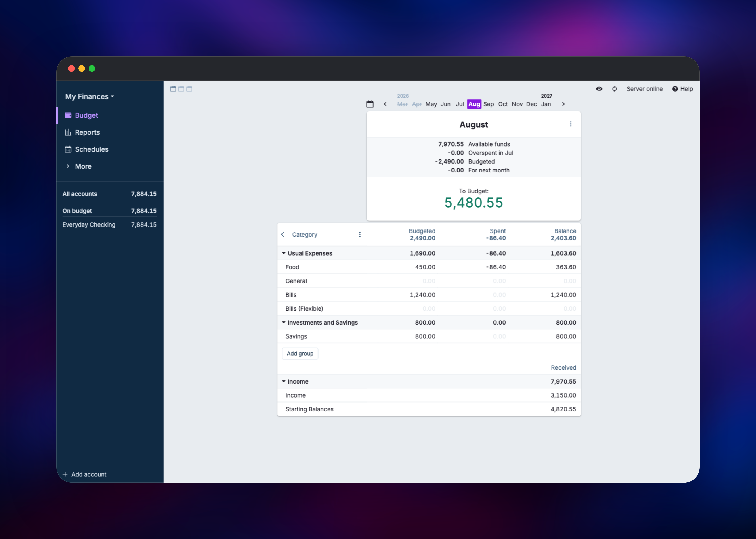Select two-month view calendar icon
756x539 pixels.
point(181,89)
